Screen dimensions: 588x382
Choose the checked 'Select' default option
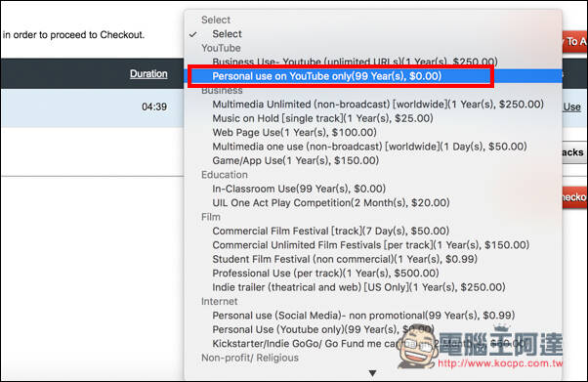227,34
